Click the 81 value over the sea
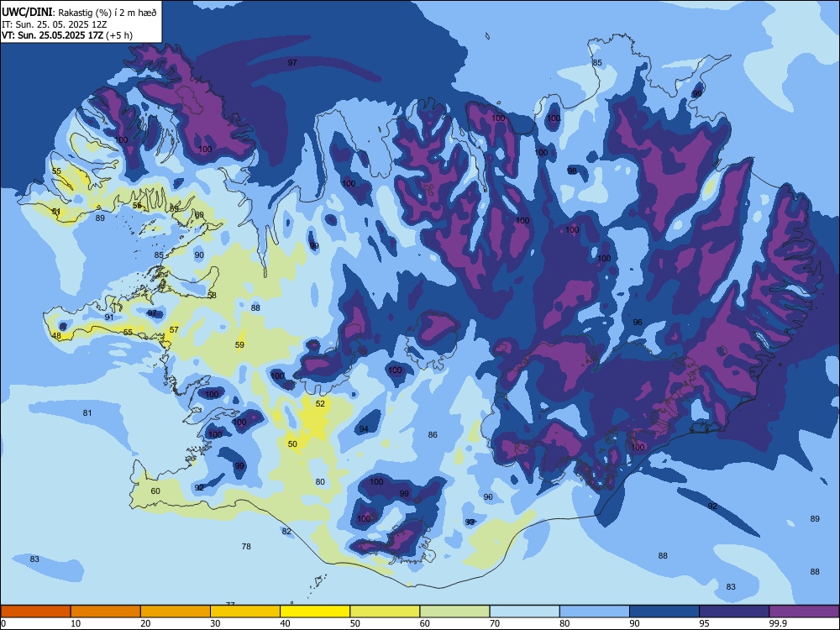The width and height of the screenshot is (840, 630). (x=87, y=412)
